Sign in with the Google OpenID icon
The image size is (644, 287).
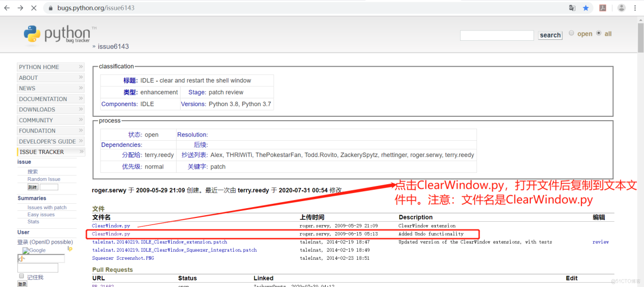34,251
